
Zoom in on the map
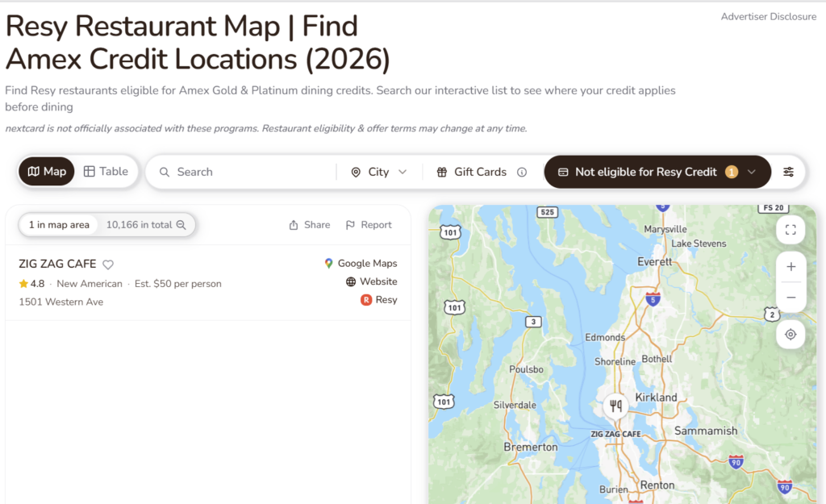(x=791, y=267)
